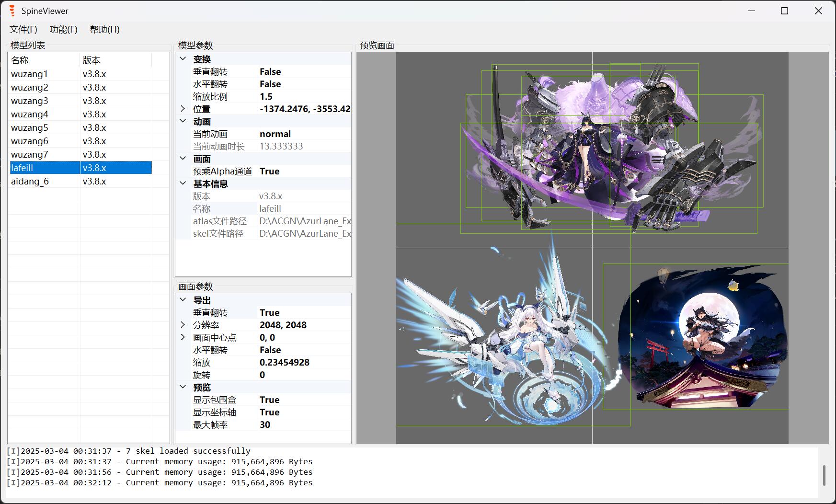836x504 pixels.
Task: Collapse the 动画 section
Action: point(183,121)
